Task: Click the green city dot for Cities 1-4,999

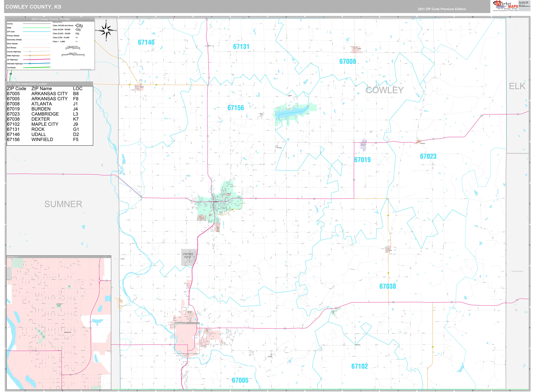Action: click(x=75, y=41)
